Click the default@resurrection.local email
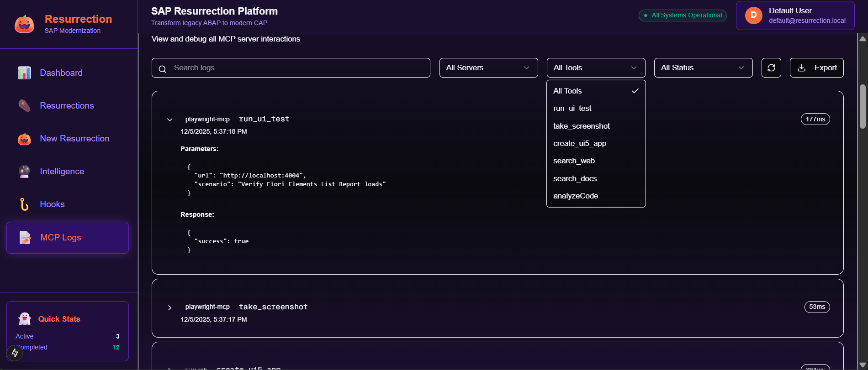Image resolution: width=868 pixels, height=370 pixels. [807, 21]
